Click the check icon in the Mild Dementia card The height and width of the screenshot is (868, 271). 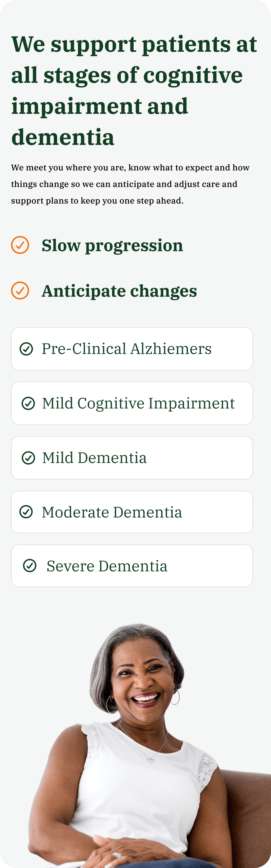click(28, 458)
